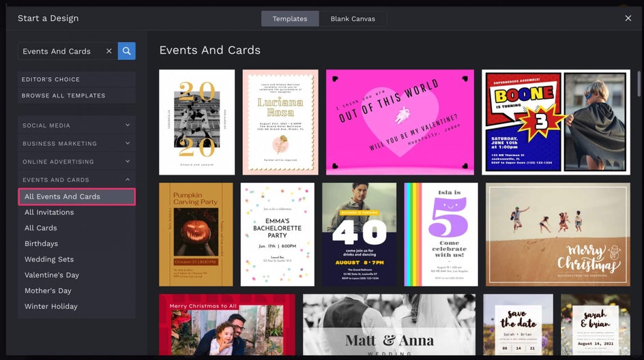Open the Valentine's Day subcategory

point(76,275)
